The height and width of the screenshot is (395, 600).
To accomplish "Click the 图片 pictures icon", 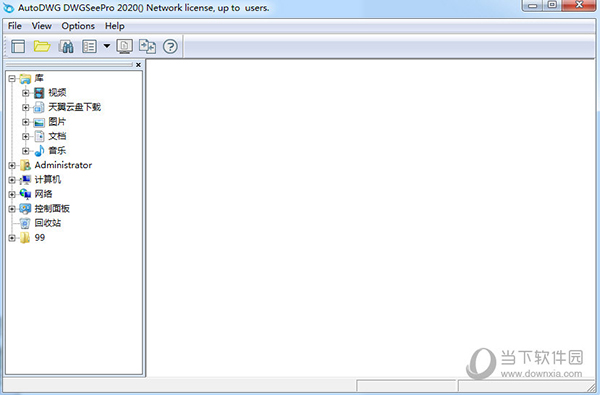I will pos(39,122).
